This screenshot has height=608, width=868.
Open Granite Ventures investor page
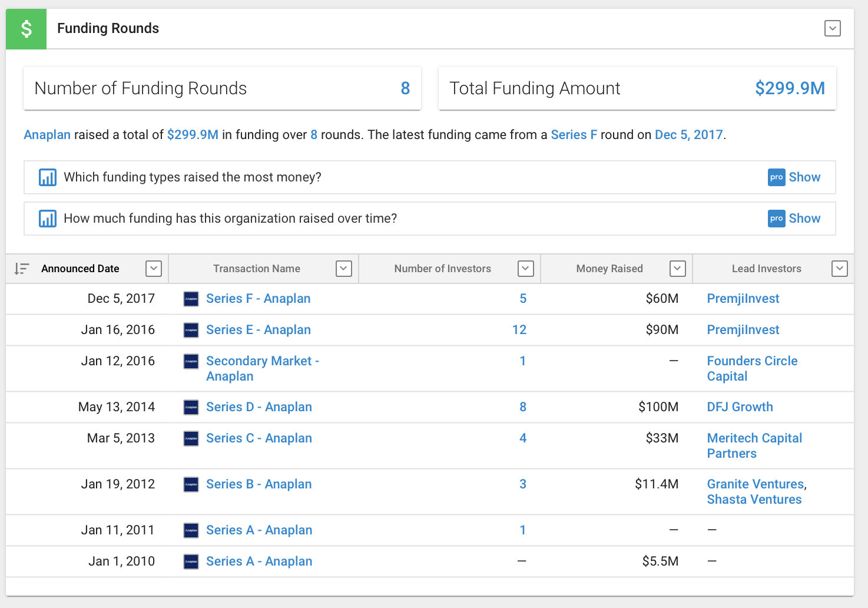pyautogui.click(x=756, y=484)
